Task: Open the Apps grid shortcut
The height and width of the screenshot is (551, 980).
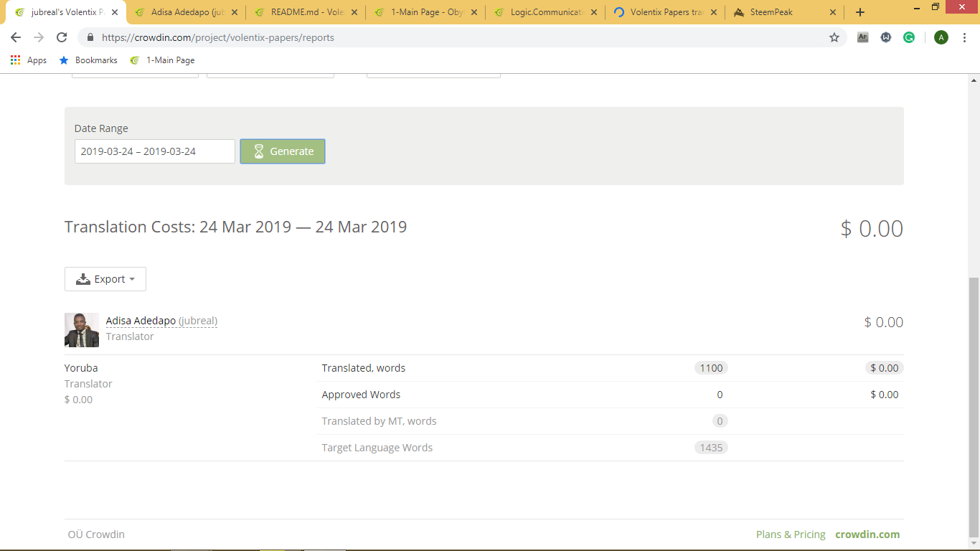Action: 29,60
